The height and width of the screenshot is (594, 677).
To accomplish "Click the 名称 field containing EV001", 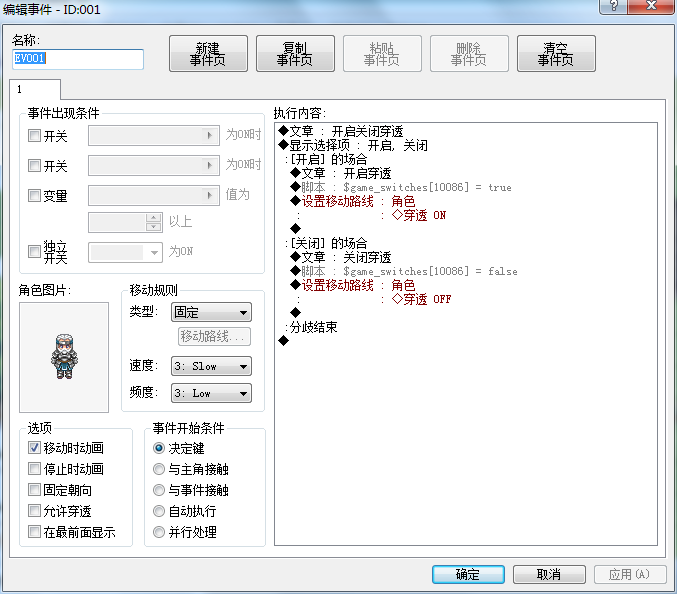I will (x=78, y=59).
